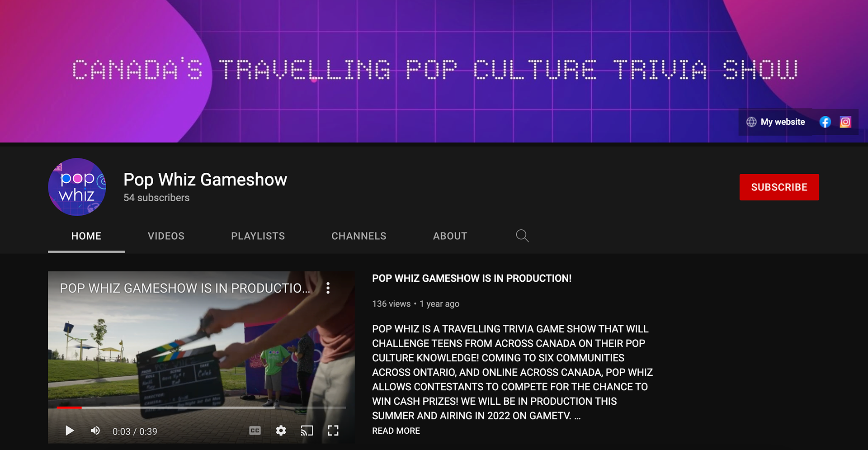Open the Playlists tab
The height and width of the screenshot is (450, 868).
point(258,236)
